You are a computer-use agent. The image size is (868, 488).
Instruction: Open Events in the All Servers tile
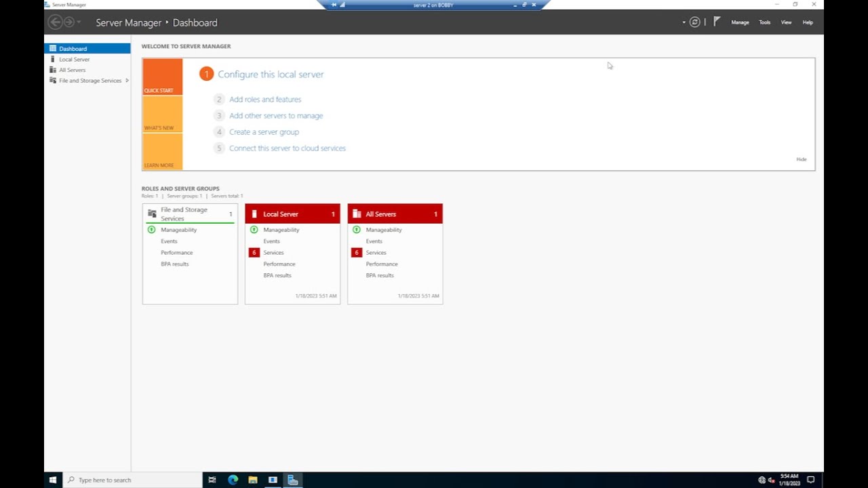374,241
